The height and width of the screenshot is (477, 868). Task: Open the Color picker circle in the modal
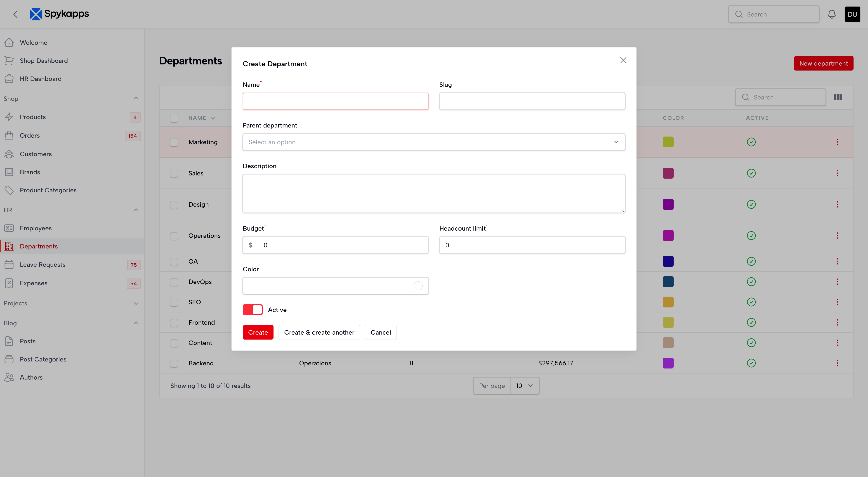418,286
